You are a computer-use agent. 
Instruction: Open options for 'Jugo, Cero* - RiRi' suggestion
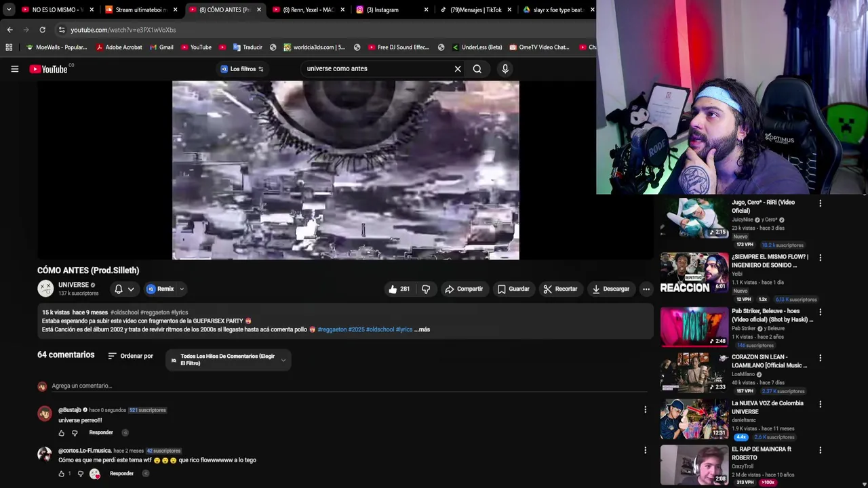pos(820,203)
